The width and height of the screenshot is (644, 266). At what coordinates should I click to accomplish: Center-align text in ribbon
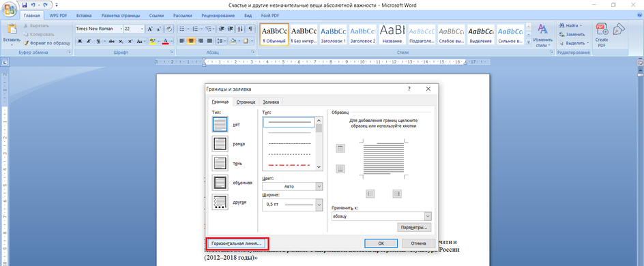pos(192,41)
